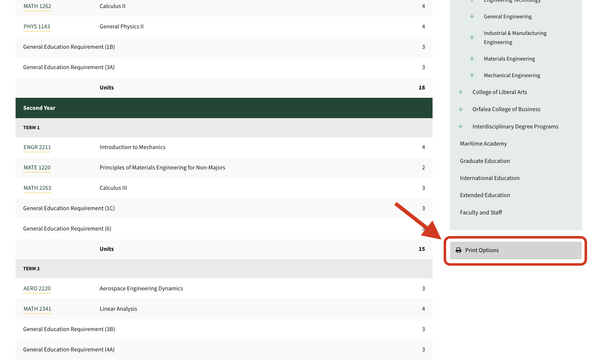This screenshot has height=364, width=616.
Task: Go to Maritime Academy sidebar item
Action: (x=483, y=144)
